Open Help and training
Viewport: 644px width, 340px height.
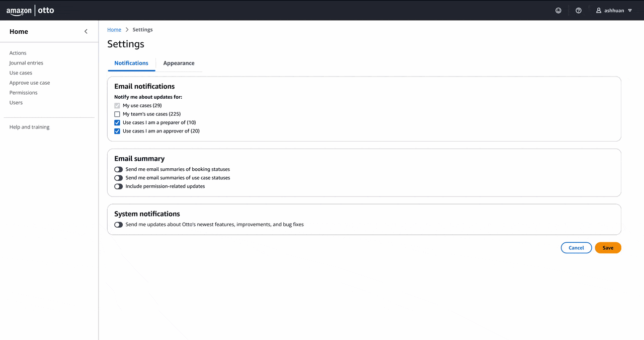pyautogui.click(x=30, y=127)
